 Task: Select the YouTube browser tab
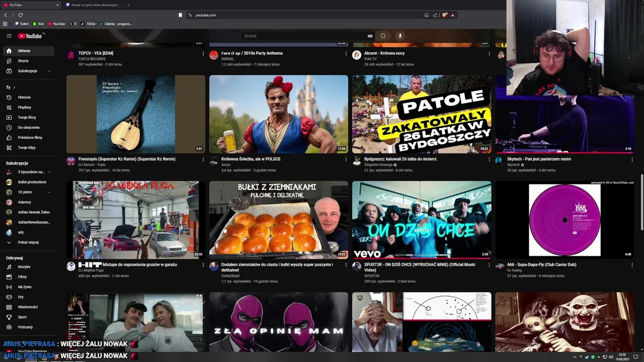tap(30, 5)
